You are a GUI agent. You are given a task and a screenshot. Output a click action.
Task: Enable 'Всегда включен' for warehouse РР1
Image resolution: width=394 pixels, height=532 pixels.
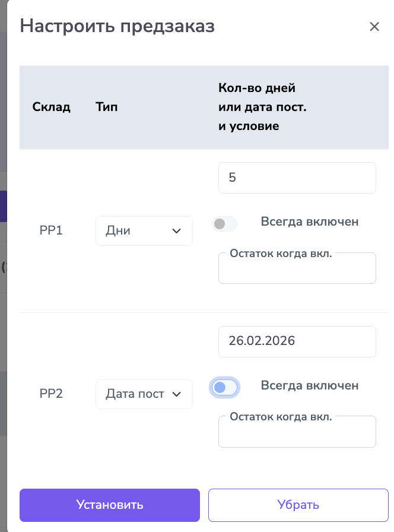[224, 224]
